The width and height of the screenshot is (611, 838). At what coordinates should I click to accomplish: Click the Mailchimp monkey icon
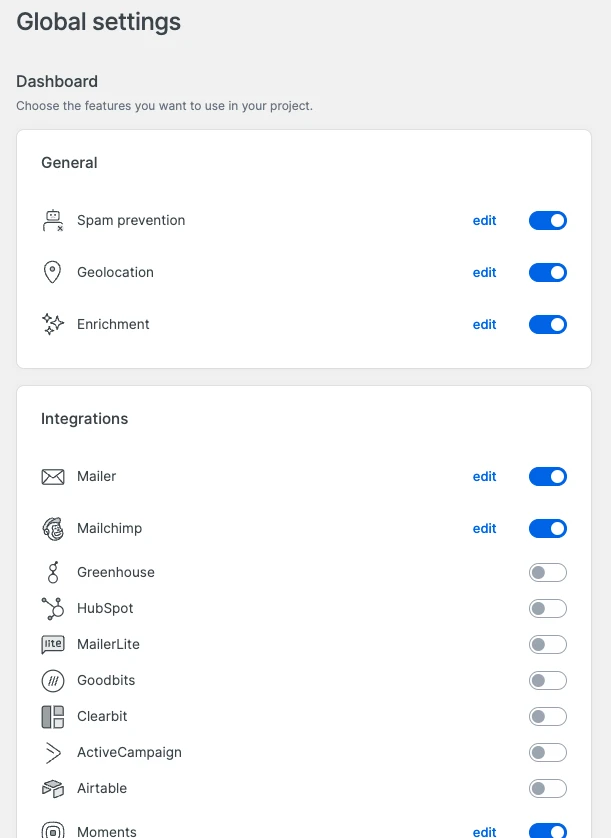tap(53, 528)
